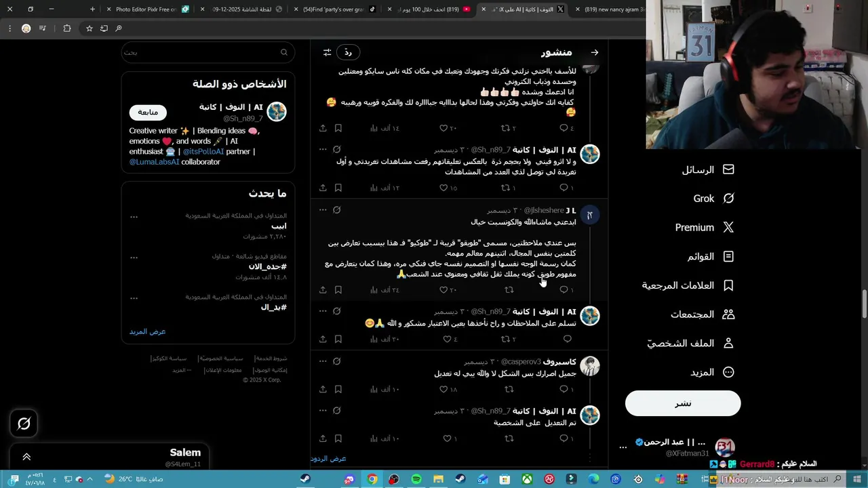Share the تم التعديل reply
Viewport: 868px width, 488px height.
[323, 439]
